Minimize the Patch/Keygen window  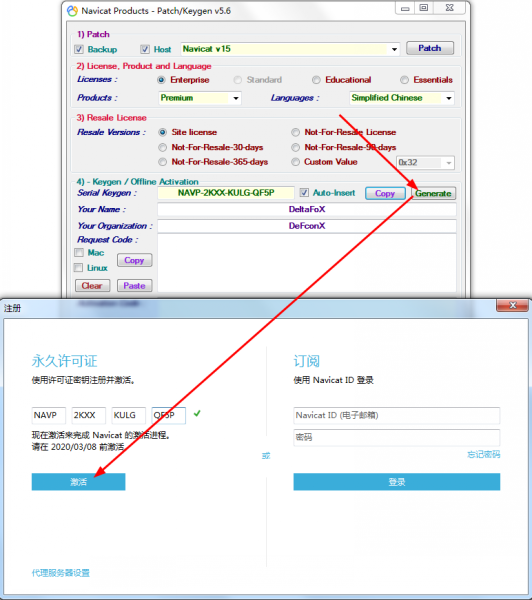coord(405,8)
